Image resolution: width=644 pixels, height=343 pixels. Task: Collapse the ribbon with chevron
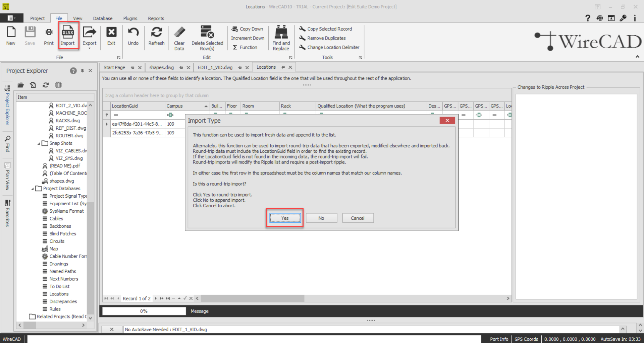click(637, 57)
